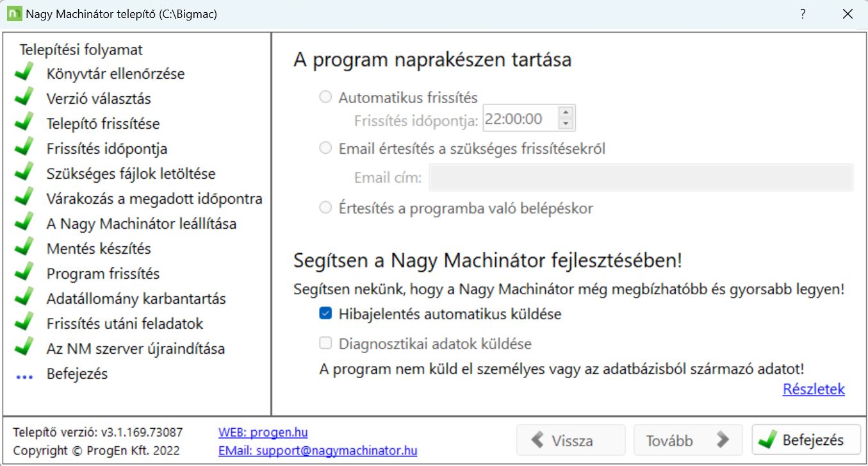Open the WEB: progen.hu link

[263, 433]
